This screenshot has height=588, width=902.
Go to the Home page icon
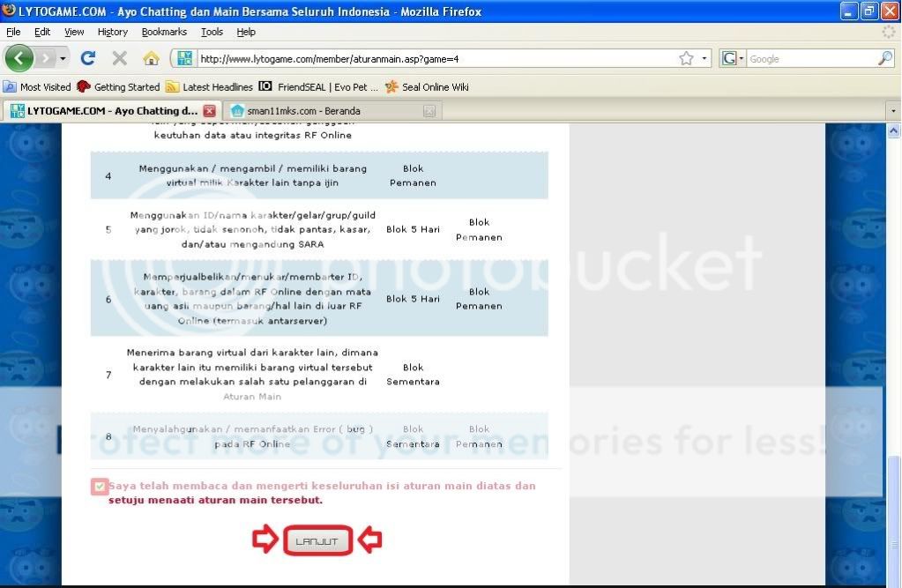click(x=151, y=58)
